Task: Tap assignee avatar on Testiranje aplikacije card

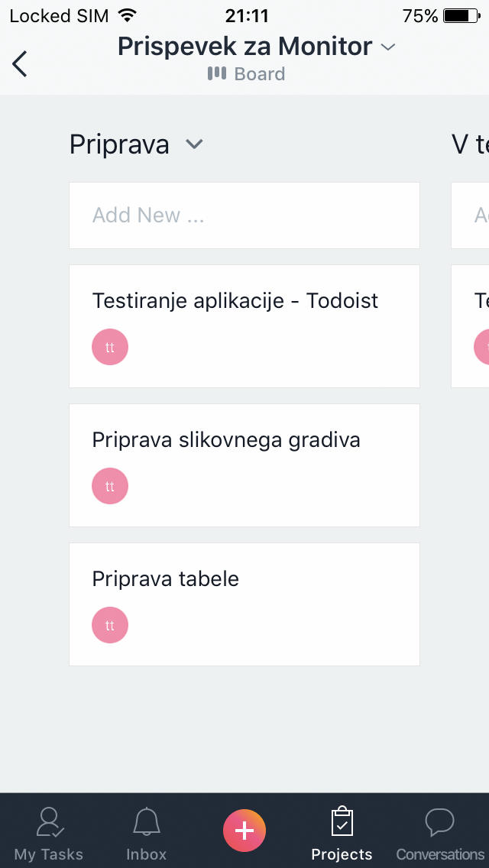Action: 110,347
